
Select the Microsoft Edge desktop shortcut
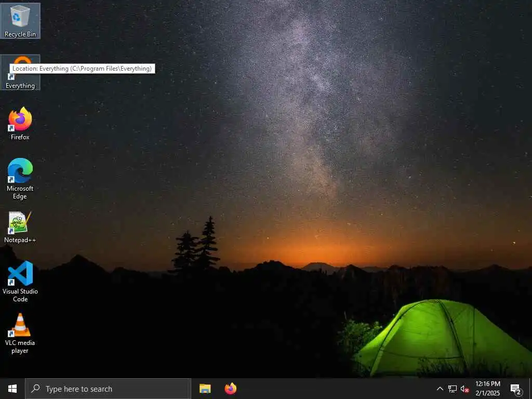pyautogui.click(x=20, y=179)
